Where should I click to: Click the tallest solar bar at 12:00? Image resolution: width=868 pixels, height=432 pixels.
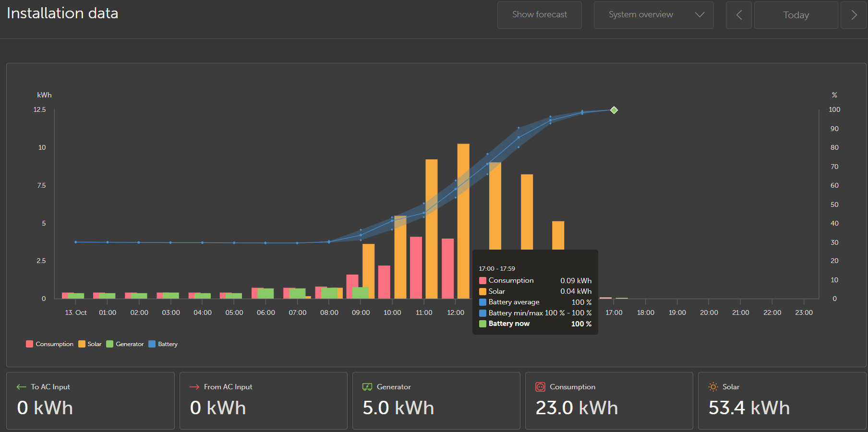pyautogui.click(x=463, y=221)
